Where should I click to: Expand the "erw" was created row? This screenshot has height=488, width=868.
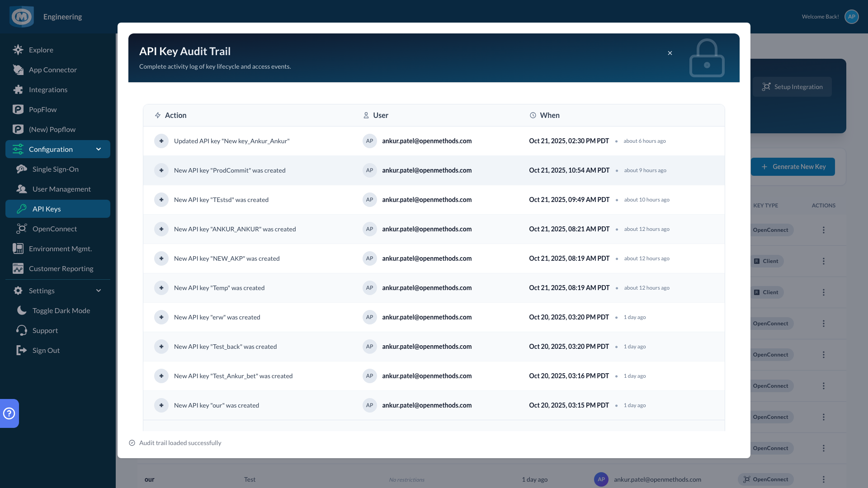coord(161,317)
